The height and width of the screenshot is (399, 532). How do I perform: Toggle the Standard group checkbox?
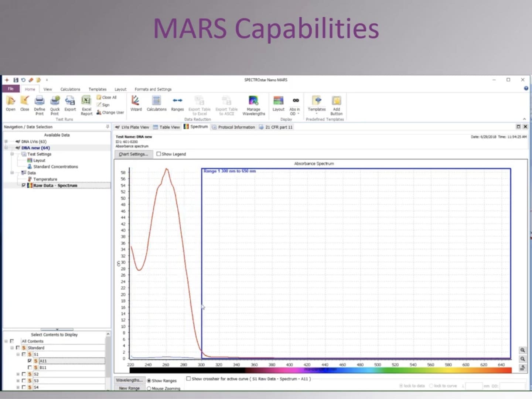[18, 348]
